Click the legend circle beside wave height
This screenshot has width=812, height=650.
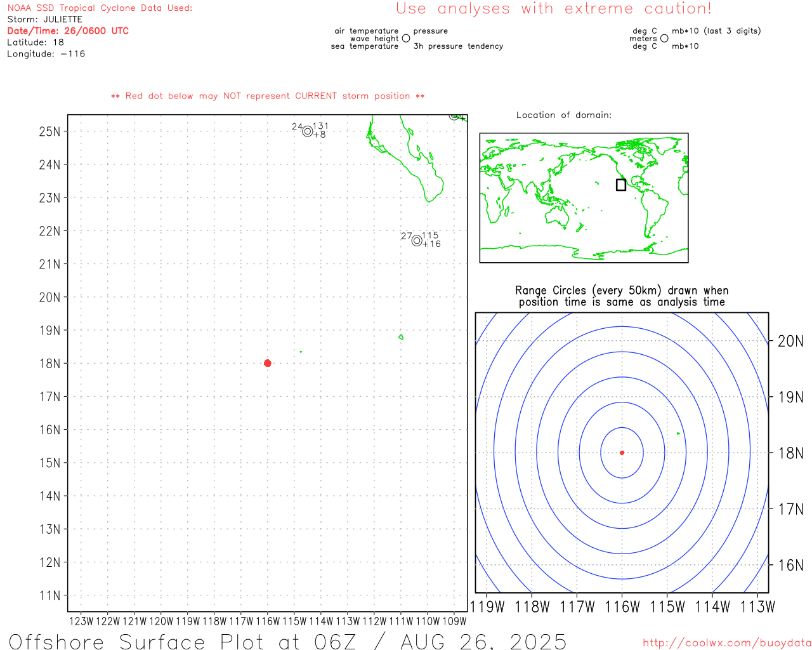(406, 38)
